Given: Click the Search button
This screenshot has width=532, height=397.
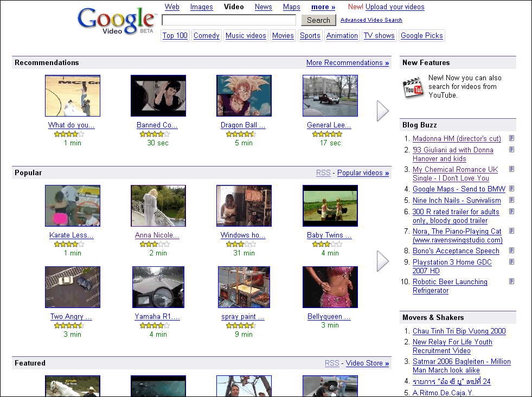Looking at the screenshot, I should point(318,20).
